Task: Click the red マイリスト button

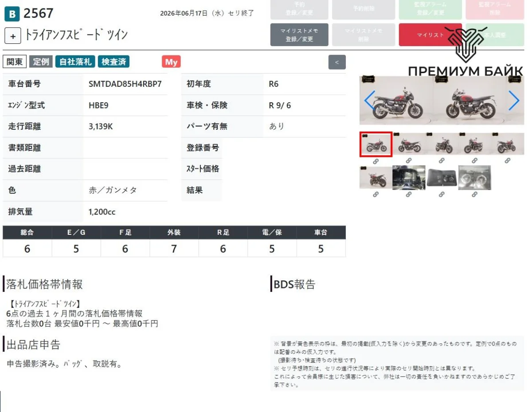Action: [x=430, y=35]
